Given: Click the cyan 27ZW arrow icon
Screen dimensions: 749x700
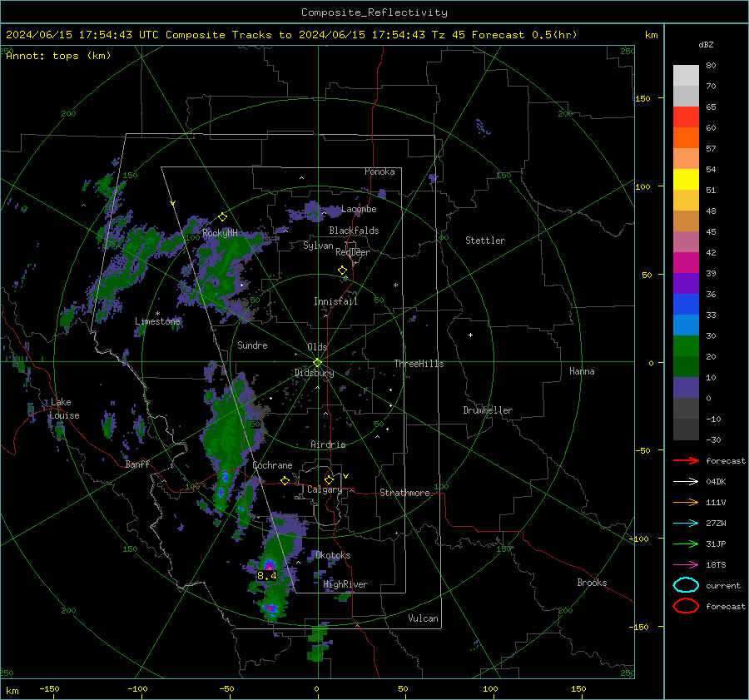Looking at the screenshot, I should [686, 524].
